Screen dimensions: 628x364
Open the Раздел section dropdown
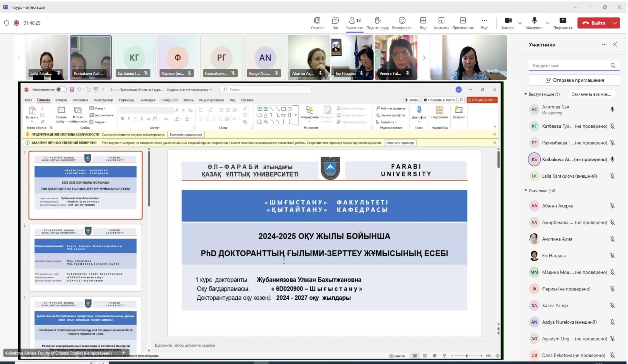click(98, 122)
